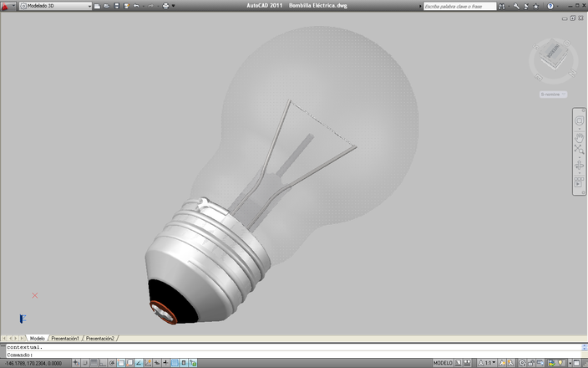
Task: Open the Modelado 3D workspace dropdown
Action: 55,6
